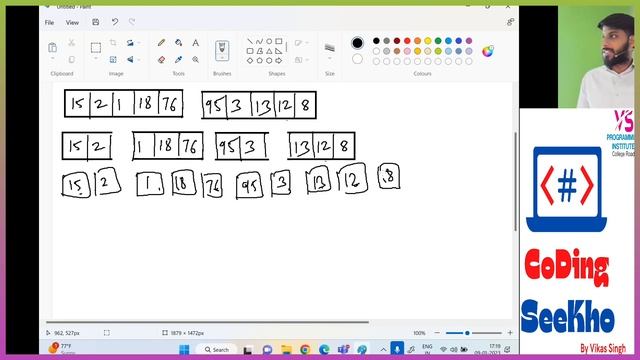Viewport: 640px width, 360px height.
Task: Click the greyed Redo arrow
Action: (x=132, y=22)
